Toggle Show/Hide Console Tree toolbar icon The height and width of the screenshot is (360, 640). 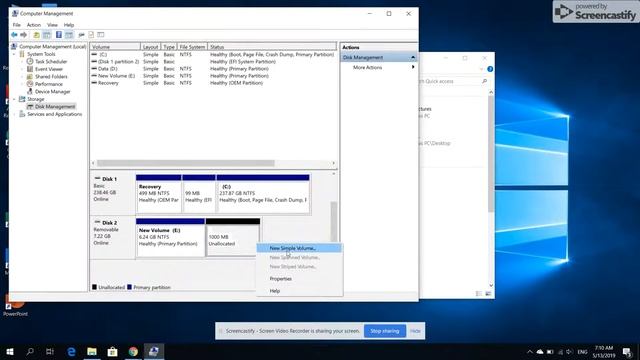pos(47,35)
